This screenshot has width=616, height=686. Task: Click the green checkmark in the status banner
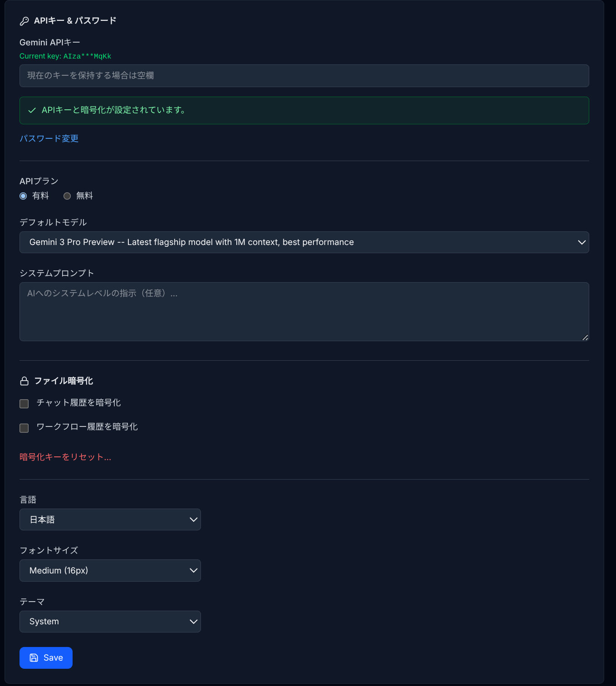coord(32,110)
